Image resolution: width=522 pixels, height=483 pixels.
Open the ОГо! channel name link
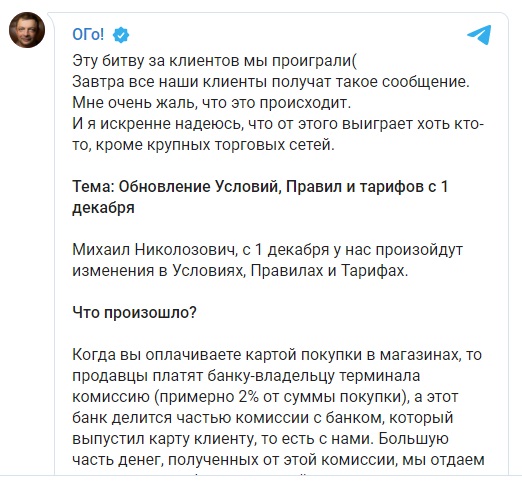pyautogui.click(x=88, y=34)
